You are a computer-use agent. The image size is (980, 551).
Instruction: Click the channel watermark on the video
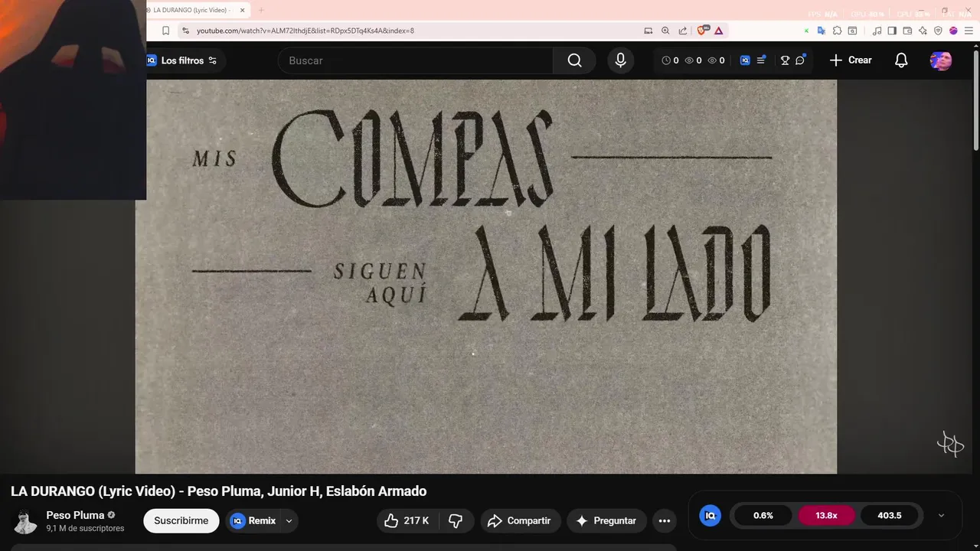pyautogui.click(x=950, y=444)
